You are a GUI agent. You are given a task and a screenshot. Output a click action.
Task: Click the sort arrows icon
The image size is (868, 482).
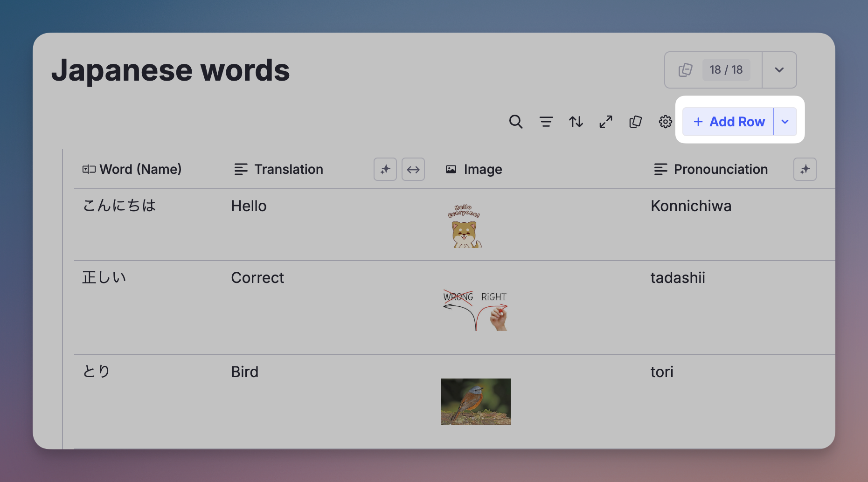pos(576,122)
